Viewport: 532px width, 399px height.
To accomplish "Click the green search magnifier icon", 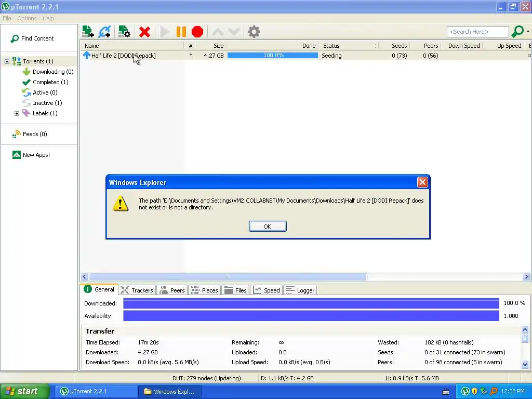I will pos(517,32).
